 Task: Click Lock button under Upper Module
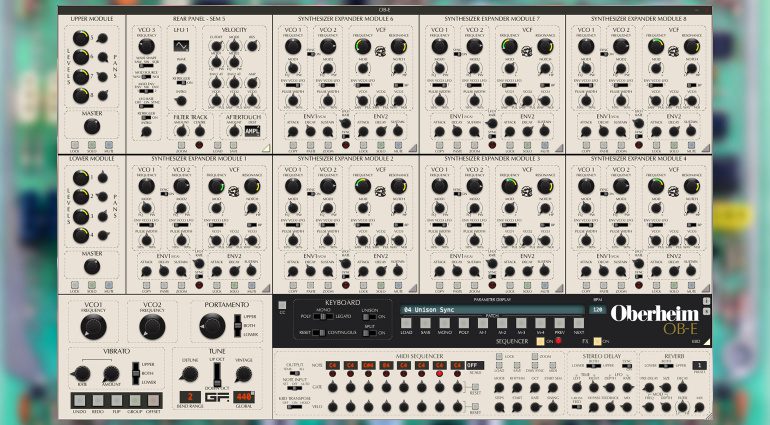point(72,144)
